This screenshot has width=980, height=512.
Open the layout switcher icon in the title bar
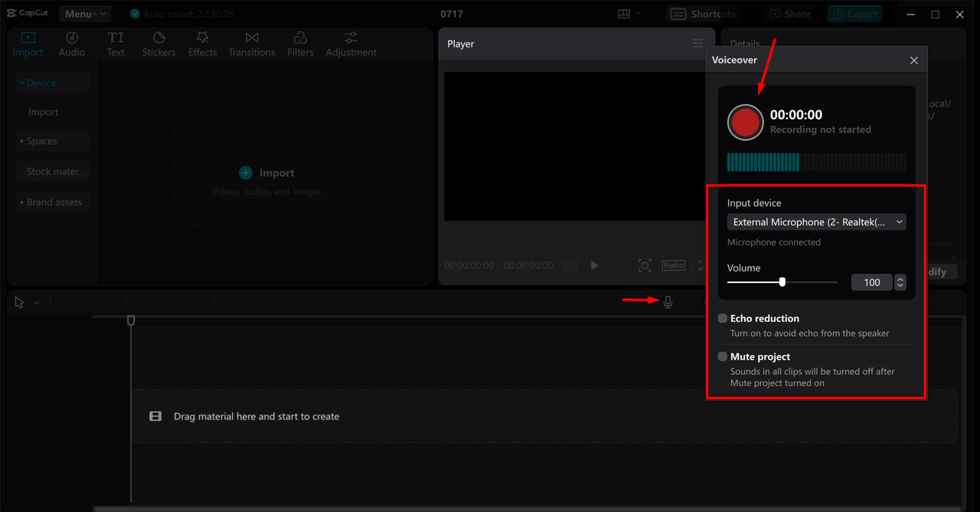point(629,14)
